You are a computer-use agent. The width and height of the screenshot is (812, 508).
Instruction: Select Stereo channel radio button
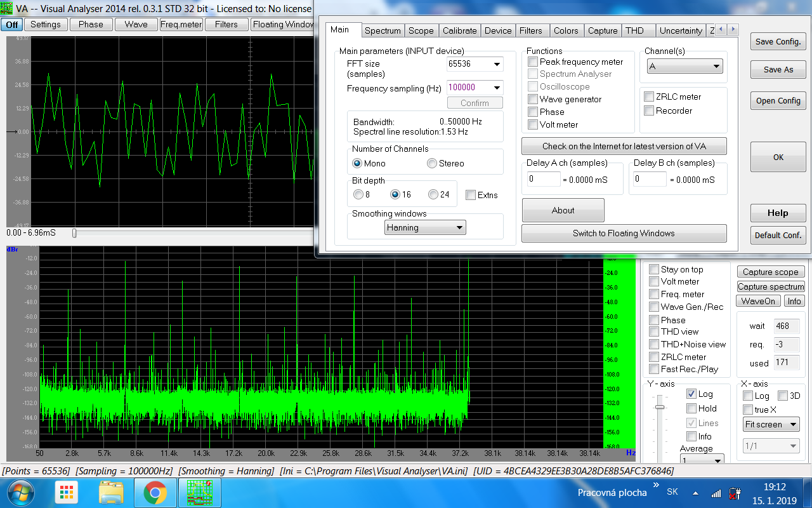tap(432, 163)
